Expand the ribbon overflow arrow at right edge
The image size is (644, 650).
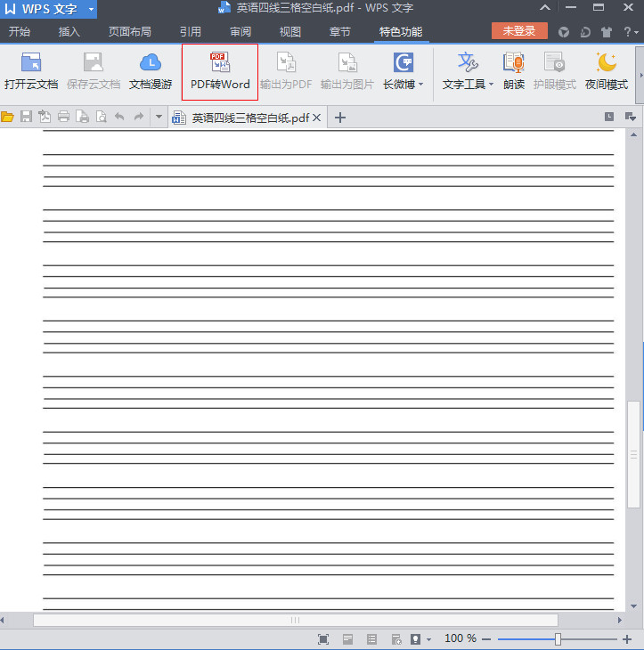tap(640, 75)
